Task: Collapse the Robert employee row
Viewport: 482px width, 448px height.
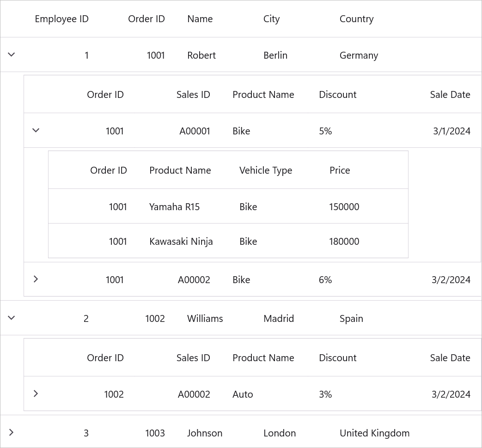Action: pyautogui.click(x=12, y=54)
